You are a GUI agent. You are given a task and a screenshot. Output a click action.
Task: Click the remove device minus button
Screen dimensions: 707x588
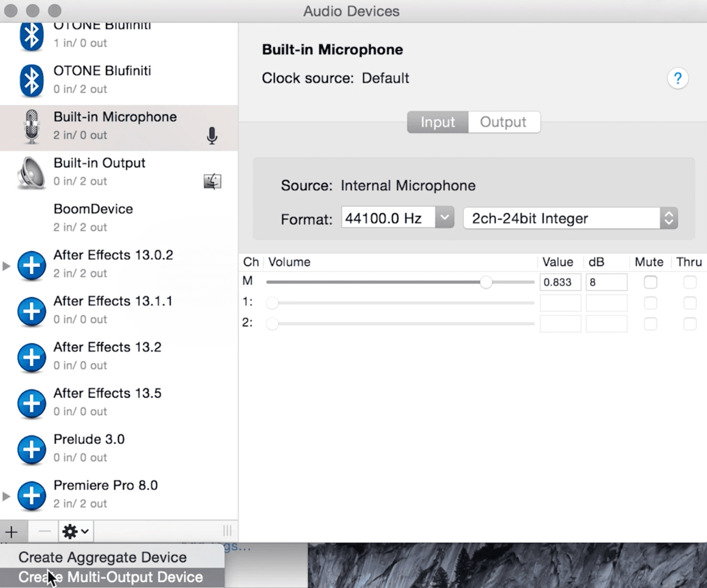[x=44, y=532]
